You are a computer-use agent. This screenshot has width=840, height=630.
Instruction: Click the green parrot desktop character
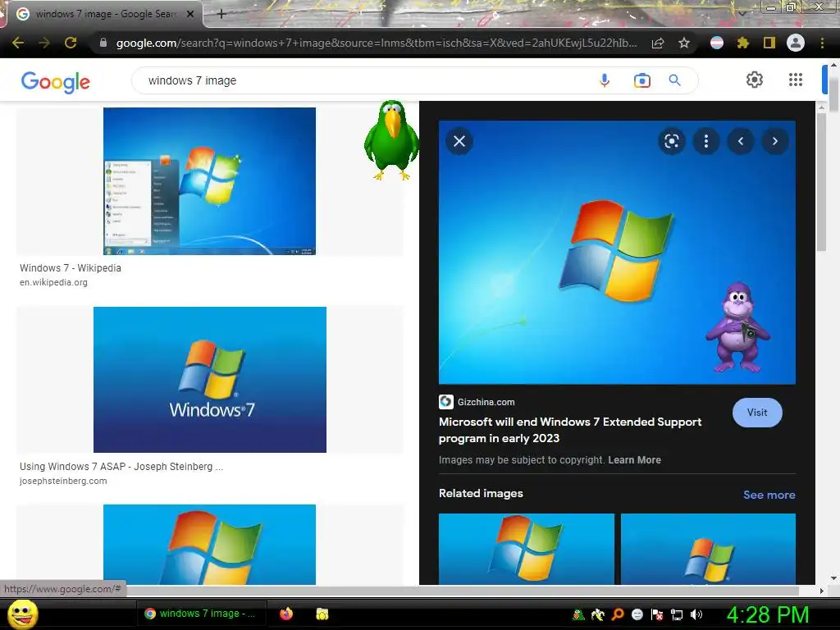(x=391, y=140)
